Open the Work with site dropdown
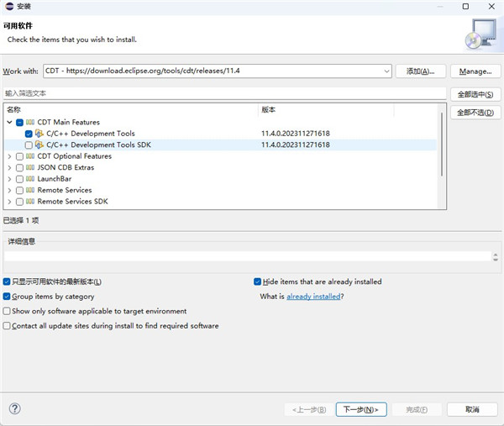The height and width of the screenshot is (426, 504). click(386, 71)
